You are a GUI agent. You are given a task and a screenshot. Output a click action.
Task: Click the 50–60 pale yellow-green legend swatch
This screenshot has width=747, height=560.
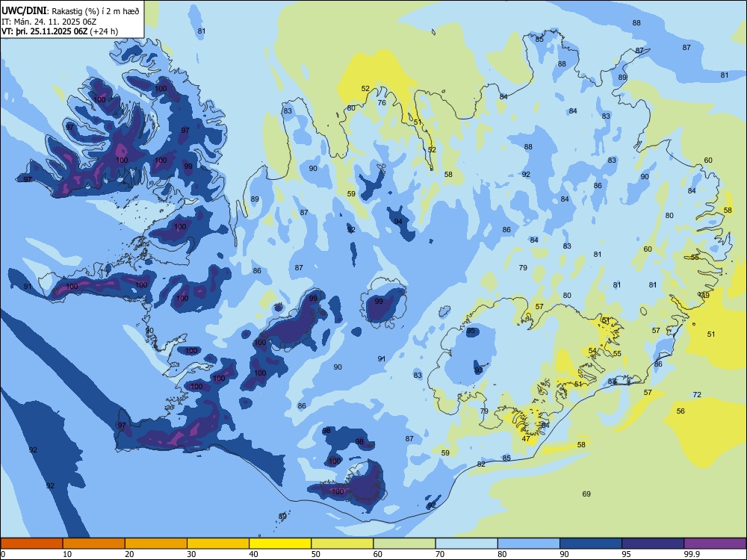[x=342, y=544]
